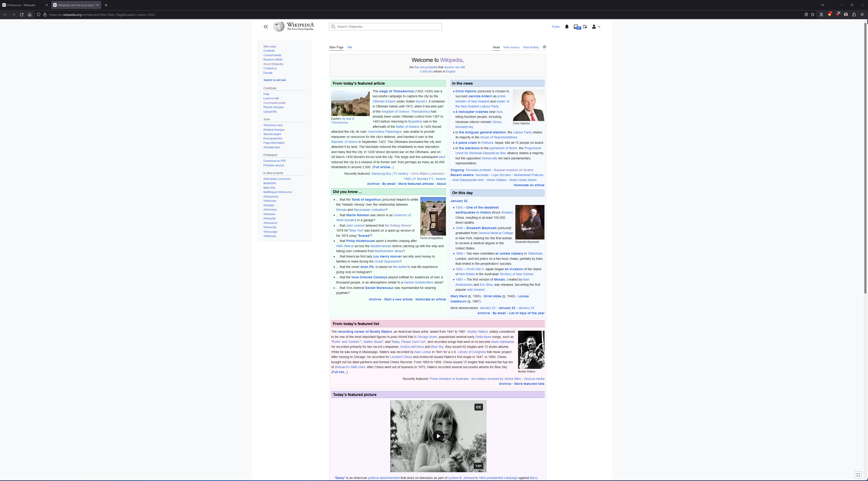
Task: Click Chris Hipkins portrait thumbnail
Action: click(x=528, y=105)
